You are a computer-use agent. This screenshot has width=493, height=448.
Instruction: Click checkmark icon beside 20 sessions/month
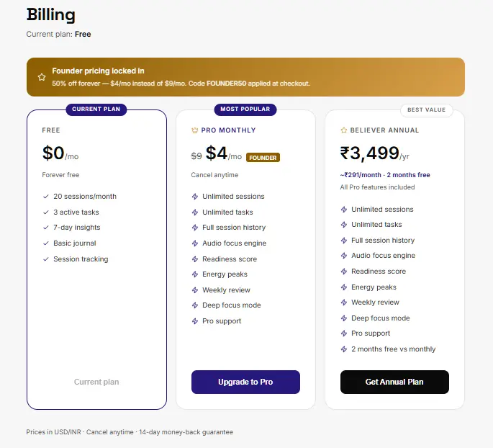pos(46,197)
